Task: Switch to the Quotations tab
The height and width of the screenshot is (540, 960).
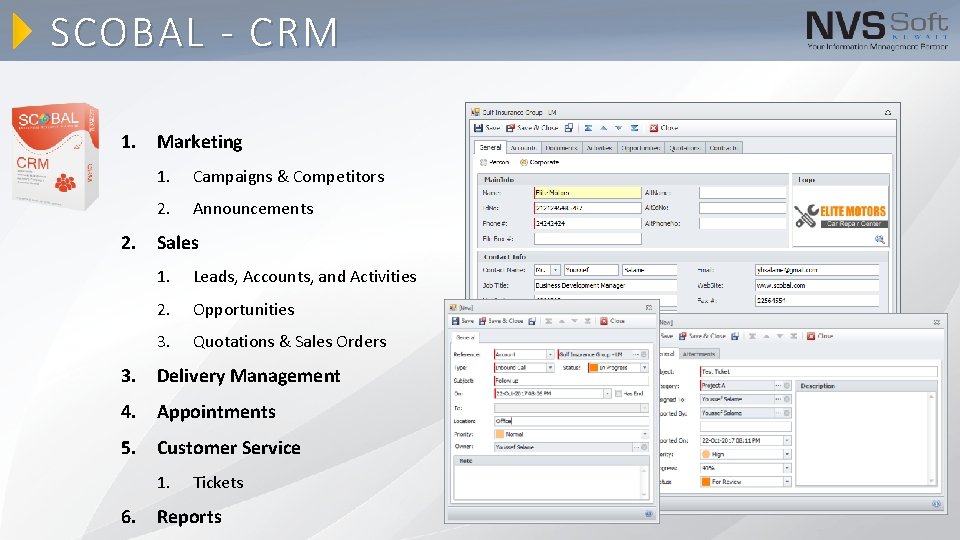Action: coord(684,148)
